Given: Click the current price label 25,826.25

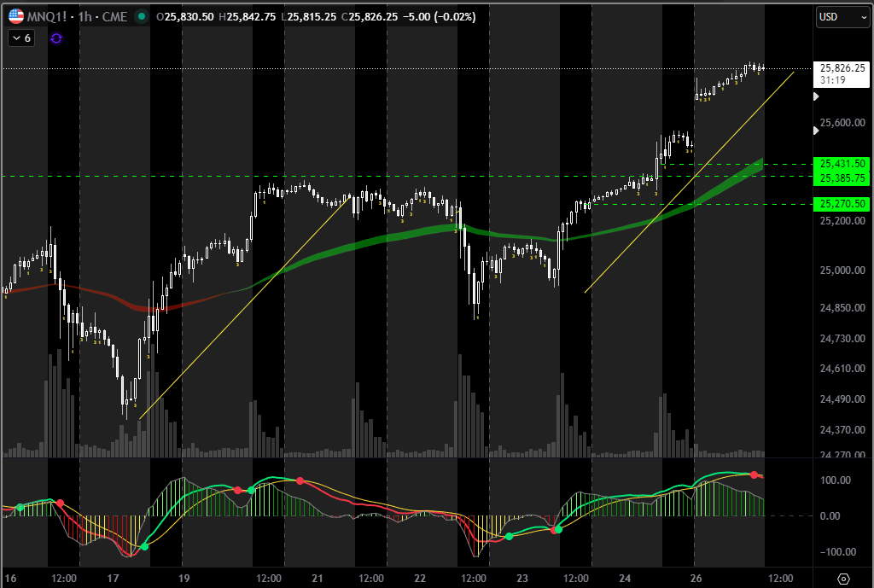Looking at the screenshot, I should click(842, 68).
